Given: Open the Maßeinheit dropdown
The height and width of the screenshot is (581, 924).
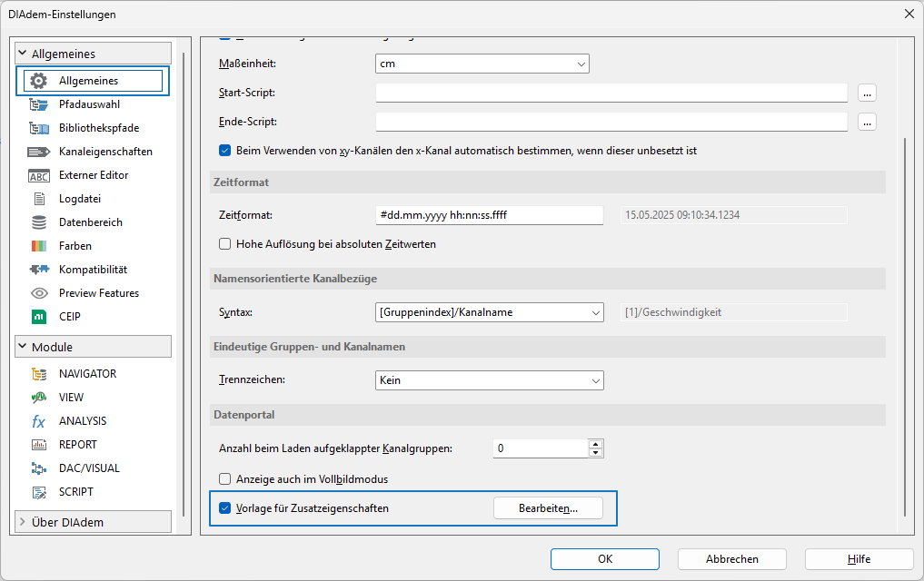Looking at the screenshot, I should 482,64.
